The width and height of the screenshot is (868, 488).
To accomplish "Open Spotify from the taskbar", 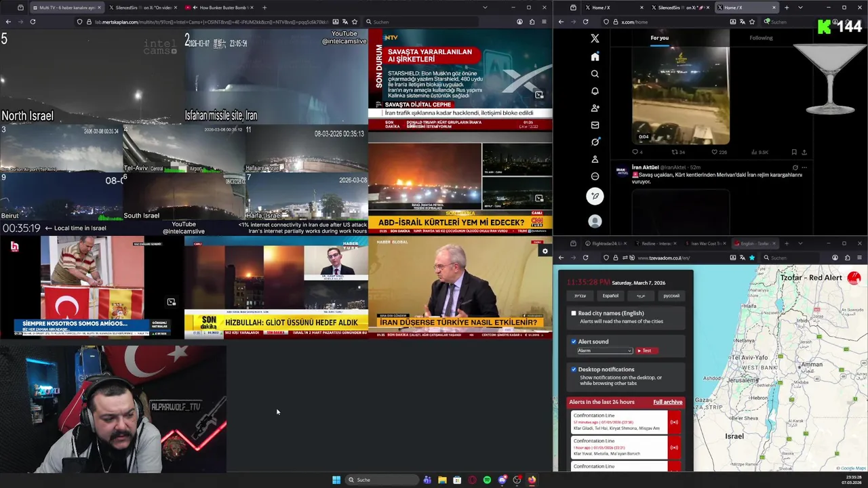I will [487, 480].
